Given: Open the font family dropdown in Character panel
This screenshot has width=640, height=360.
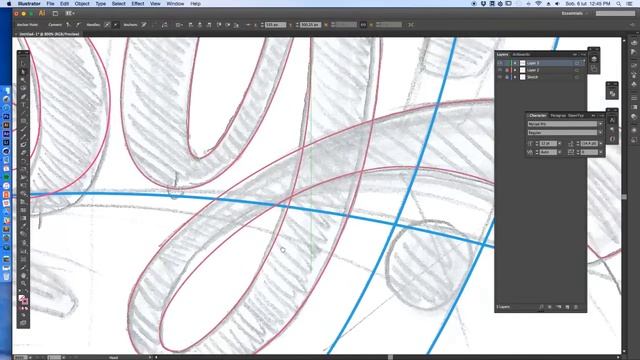Looking at the screenshot, I should [x=600, y=124].
